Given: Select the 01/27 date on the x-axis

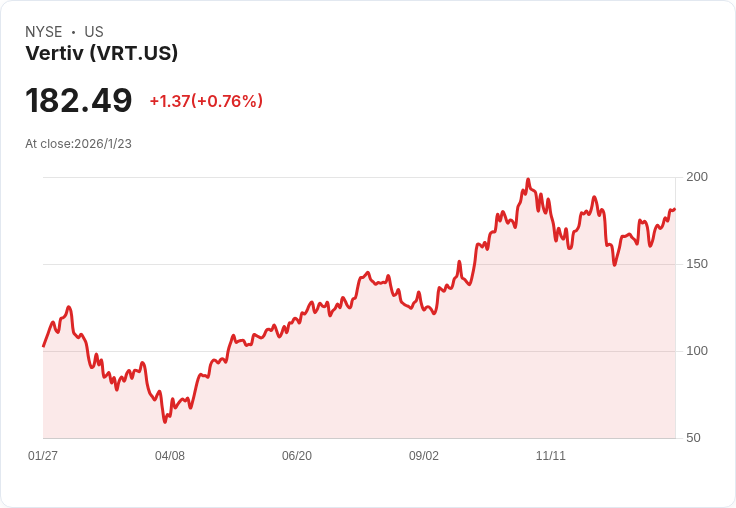Looking at the screenshot, I should [x=43, y=456].
